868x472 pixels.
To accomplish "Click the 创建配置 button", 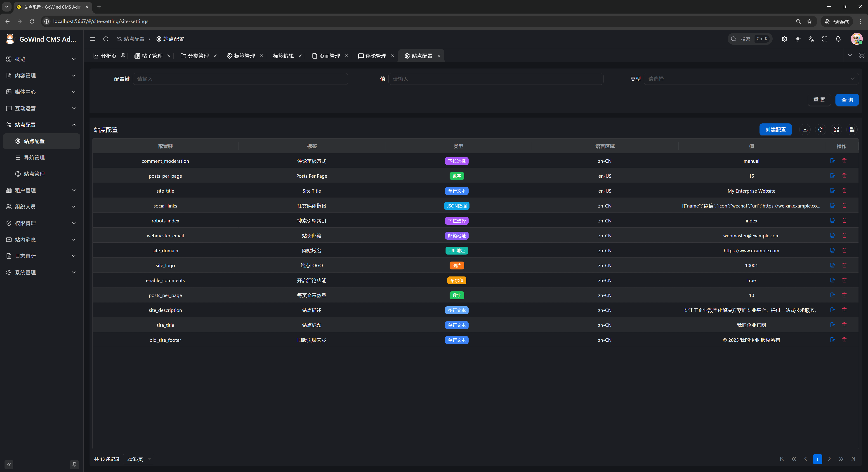I will tap(775, 129).
